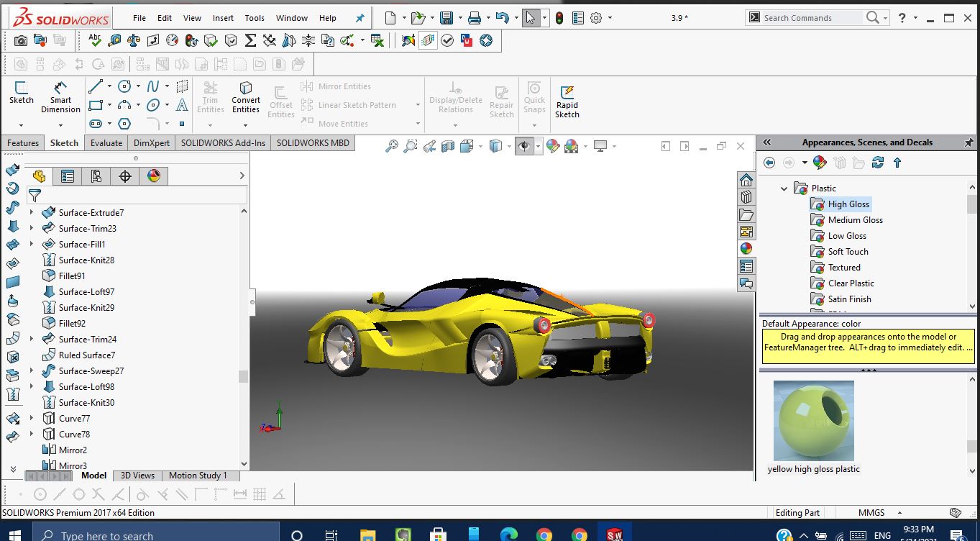The width and height of the screenshot is (980, 541).
Task: Select the Medium Gloss folder
Action: pos(855,220)
